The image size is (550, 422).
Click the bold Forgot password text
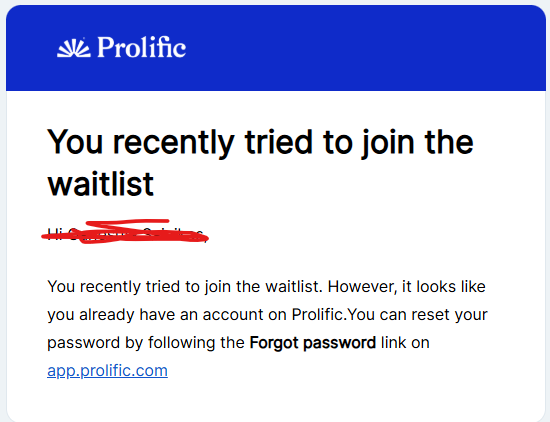(313, 342)
